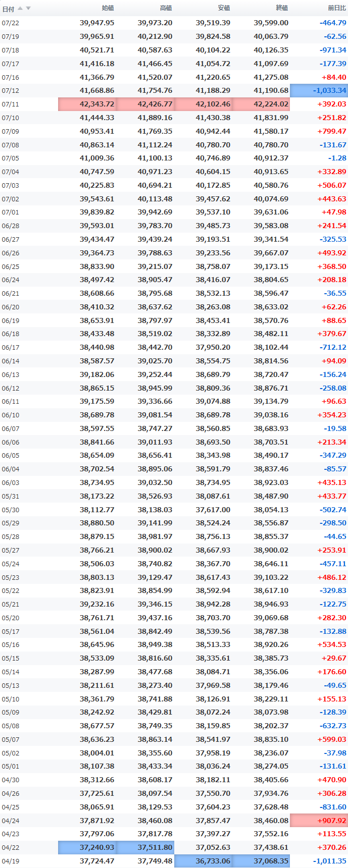Select the 07/01 change +47.98
The width and height of the screenshot is (348, 868).
[334, 212]
